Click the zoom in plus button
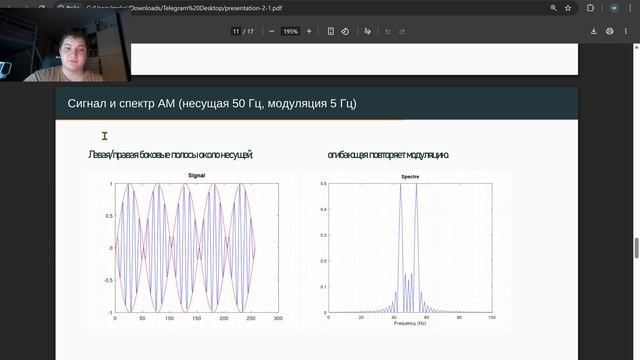 click(309, 31)
